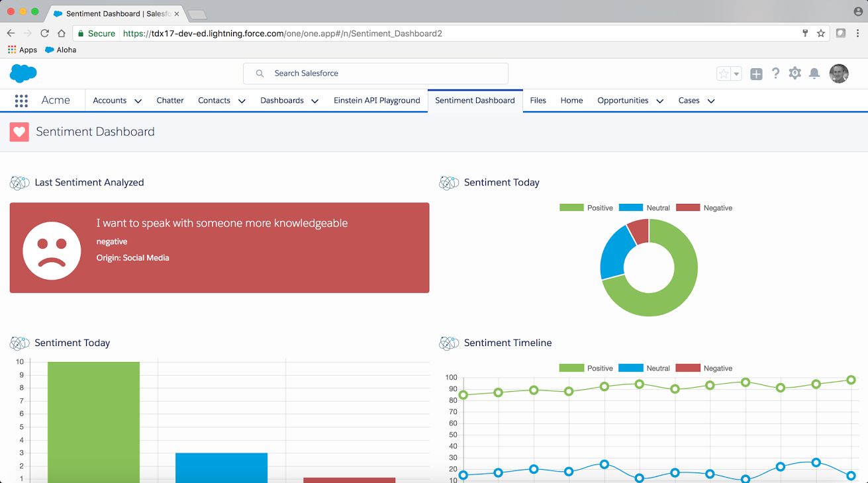Open the Accounts tab

click(109, 101)
